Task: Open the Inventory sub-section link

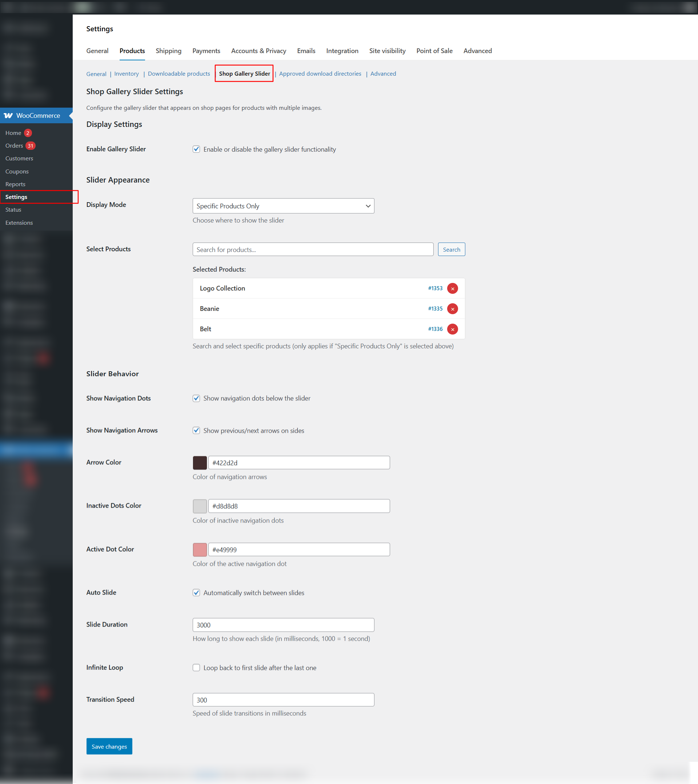Action: [126, 74]
